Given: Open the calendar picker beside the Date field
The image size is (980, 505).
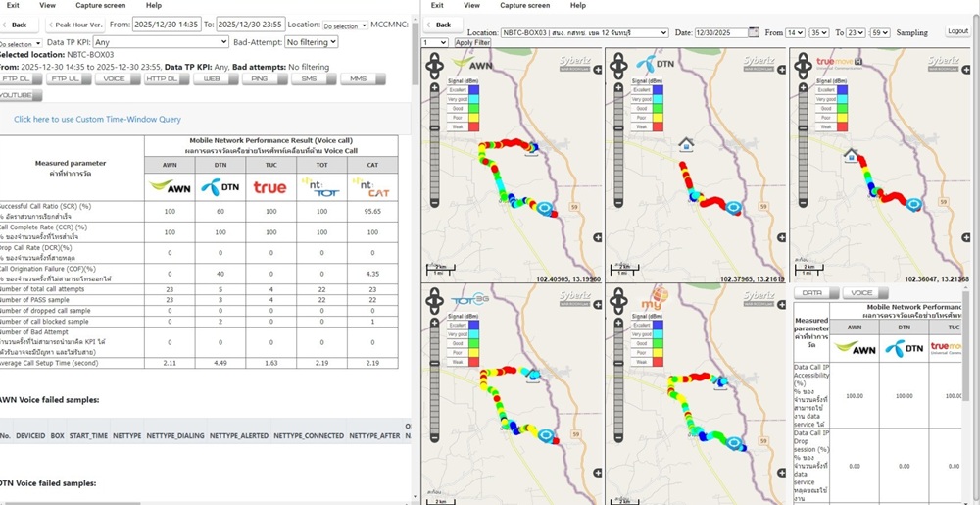Looking at the screenshot, I should point(754,32).
